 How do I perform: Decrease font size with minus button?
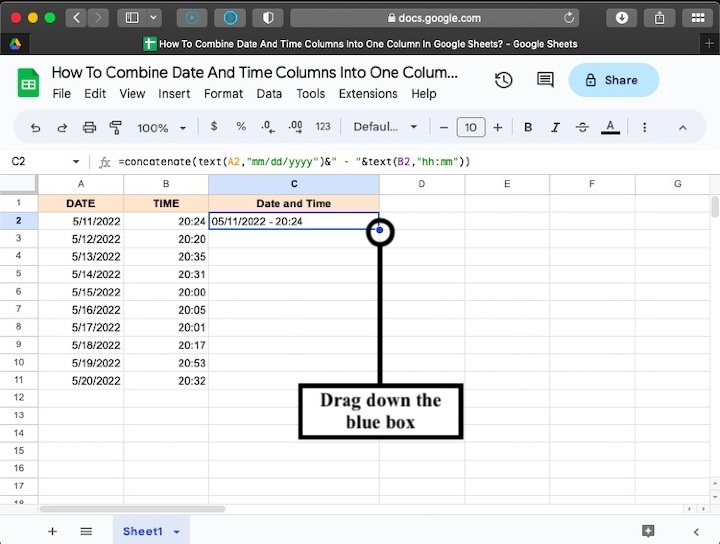(444, 128)
